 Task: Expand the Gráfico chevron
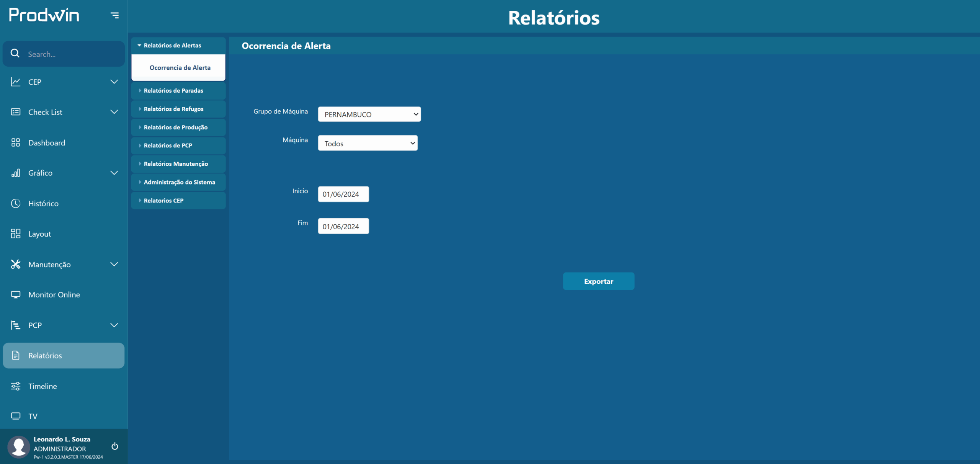(114, 173)
